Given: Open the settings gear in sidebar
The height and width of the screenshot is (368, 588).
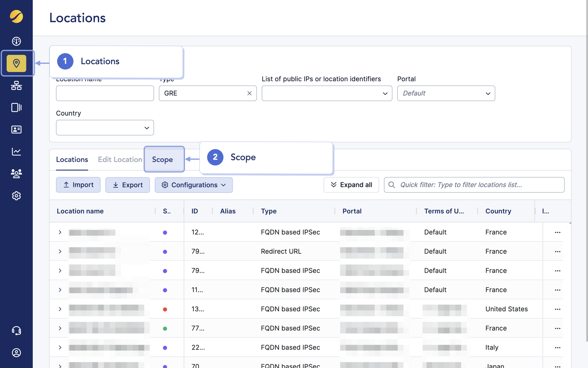Looking at the screenshot, I should (16, 196).
